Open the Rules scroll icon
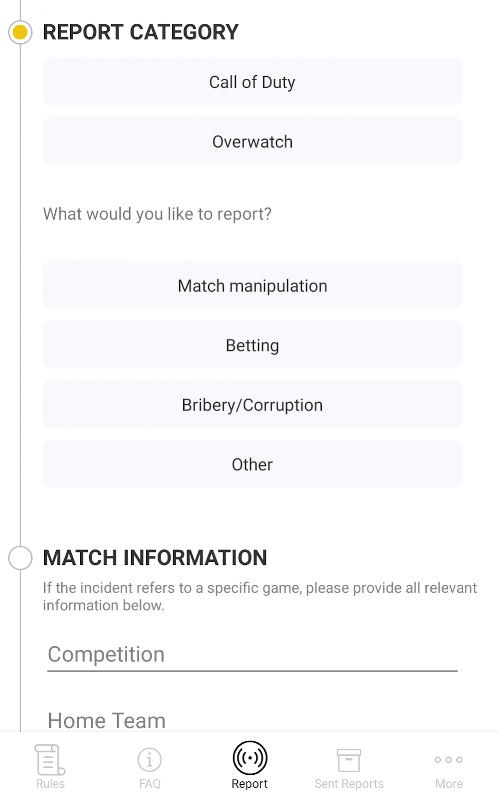Image resolution: width=499 pixels, height=800 pixels. [x=49, y=759]
